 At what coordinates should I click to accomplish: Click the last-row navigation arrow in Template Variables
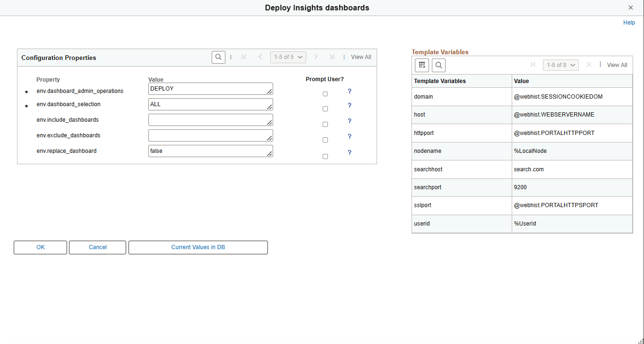pyautogui.click(x=588, y=65)
